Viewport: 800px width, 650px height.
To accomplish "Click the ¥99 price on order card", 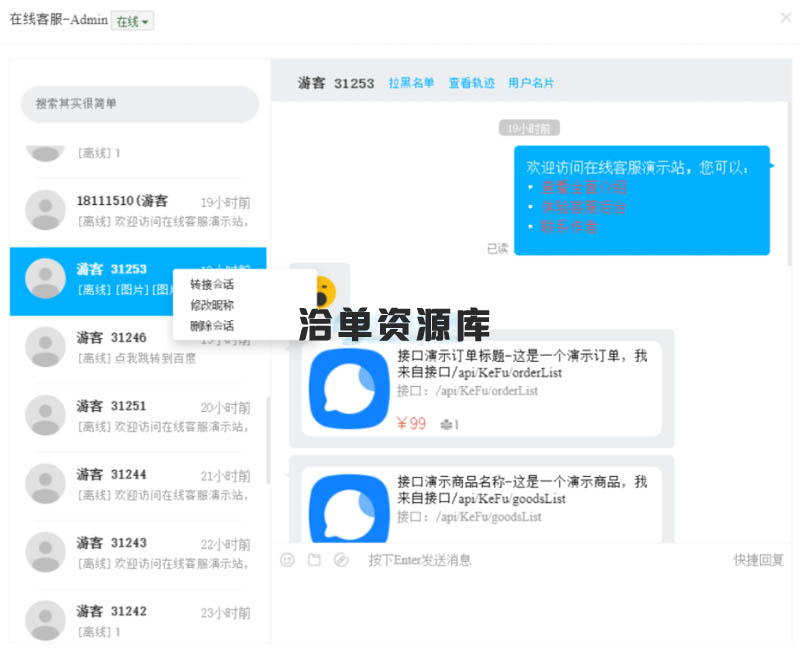I will tap(411, 423).
